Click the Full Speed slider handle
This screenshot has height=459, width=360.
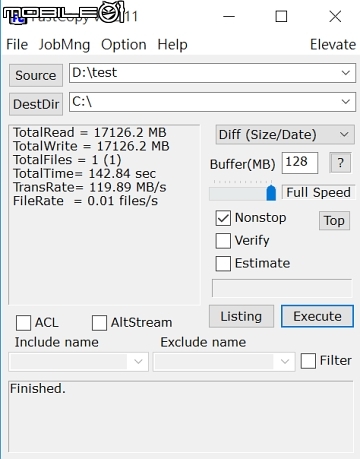pos(271,193)
